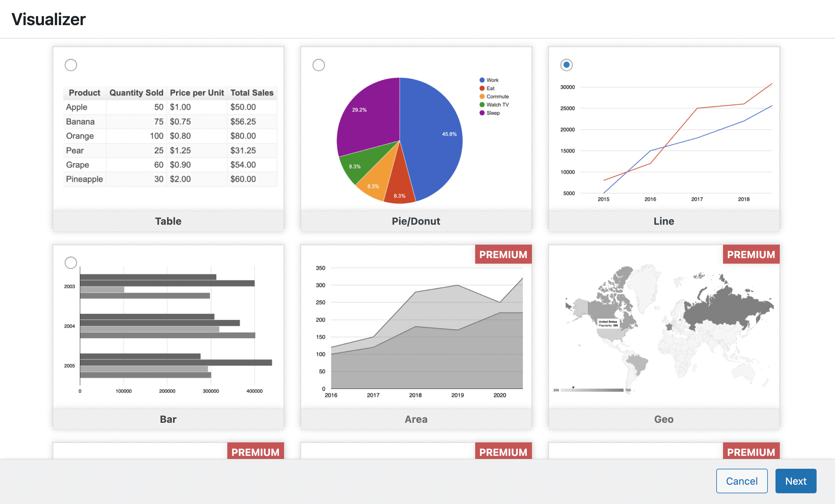
Task: Click the Visualizer page heading
Action: point(49,19)
